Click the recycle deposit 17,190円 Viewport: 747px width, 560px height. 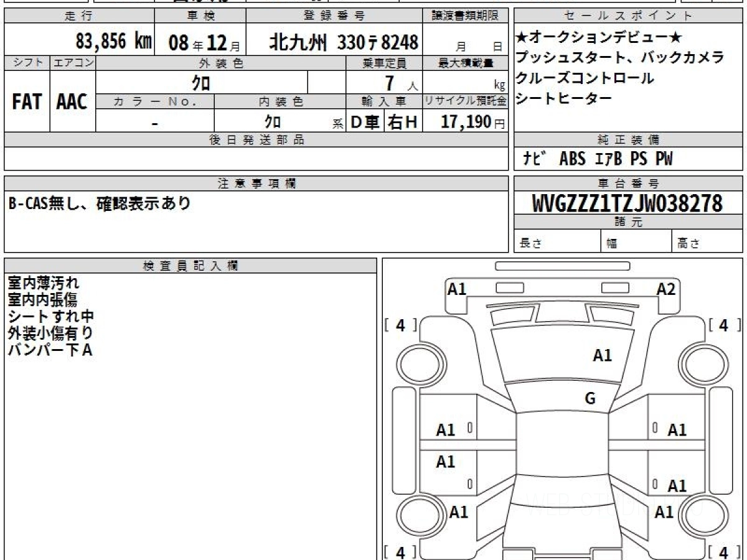473,122
